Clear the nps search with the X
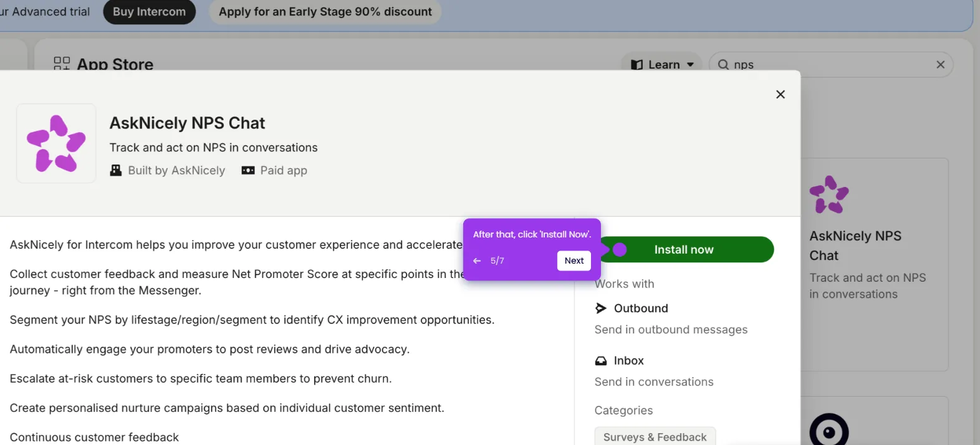 [x=940, y=64]
